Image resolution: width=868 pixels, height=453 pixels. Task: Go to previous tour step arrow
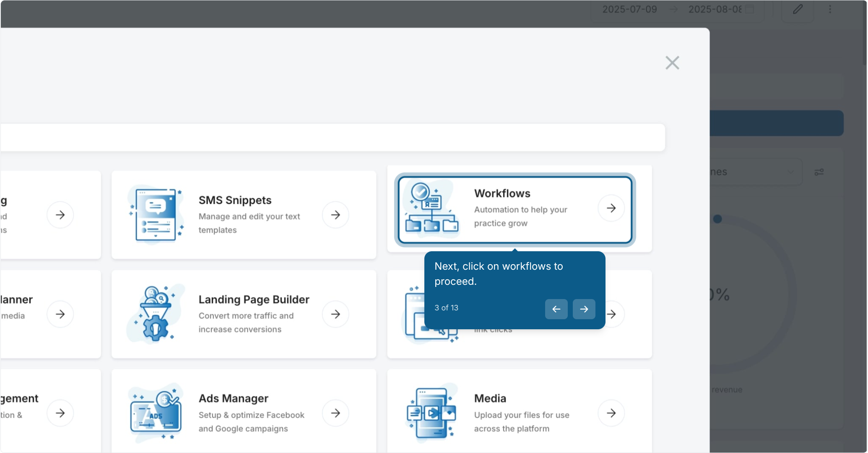pos(556,309)
